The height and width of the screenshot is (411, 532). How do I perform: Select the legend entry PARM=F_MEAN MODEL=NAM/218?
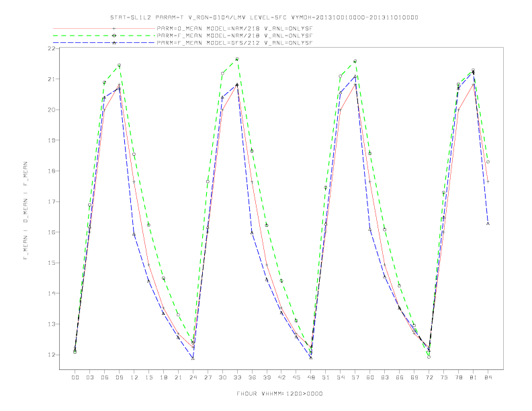234,36
